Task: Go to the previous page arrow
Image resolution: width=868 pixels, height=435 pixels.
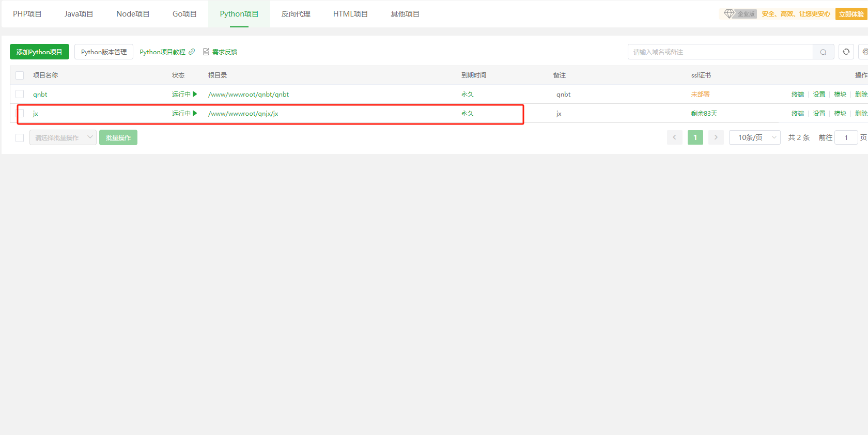Action: point(674,137)
